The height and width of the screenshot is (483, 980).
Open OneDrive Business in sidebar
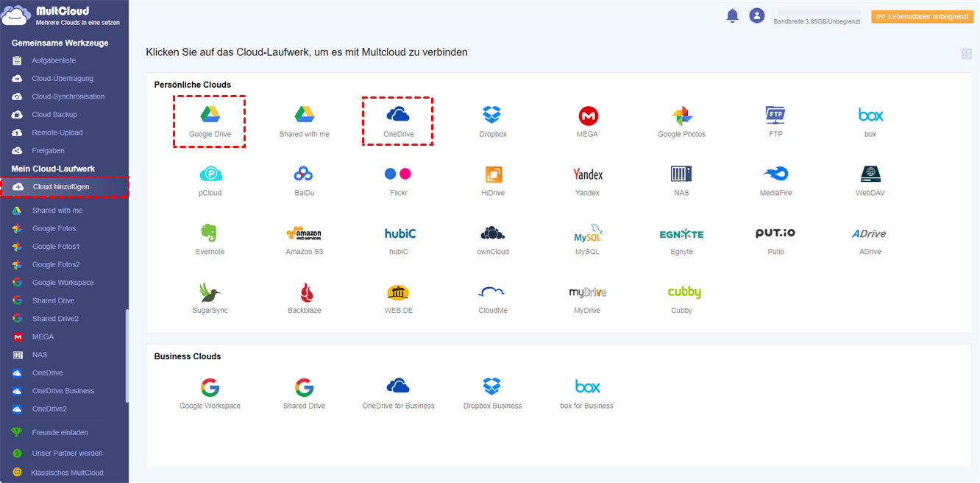(63, 391)
